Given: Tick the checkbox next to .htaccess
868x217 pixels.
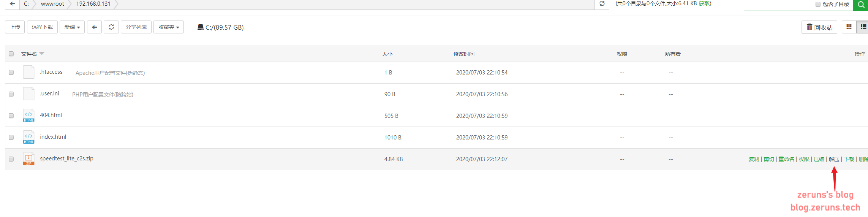Looking at the screenshot, I should [11, 72].
